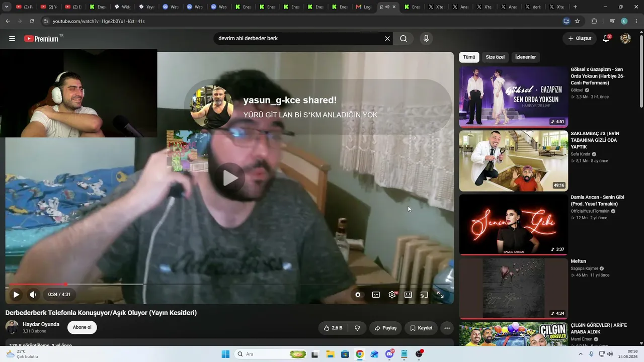644x362 pixels.
Task: Dislike the video
Action: (x=357, y=328)
